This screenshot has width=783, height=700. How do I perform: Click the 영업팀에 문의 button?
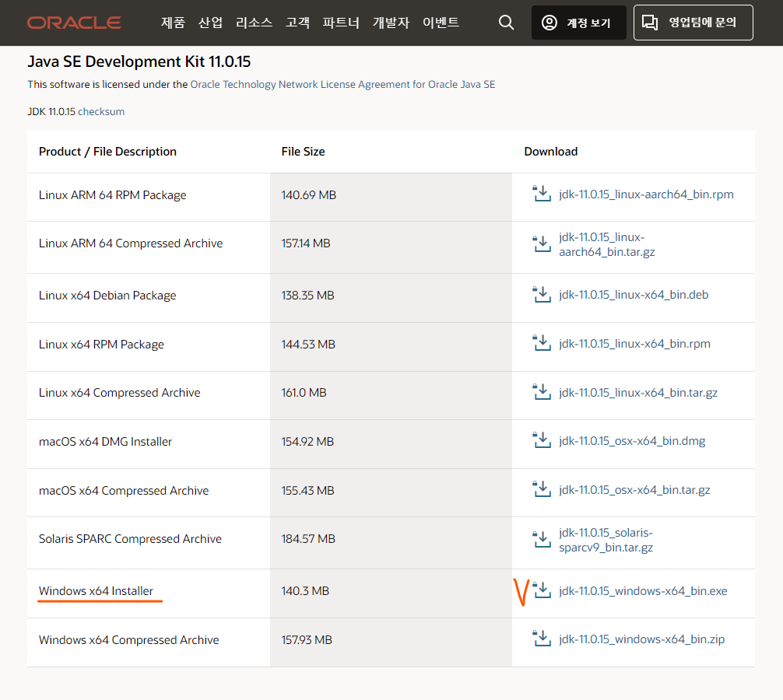(693, 23)
